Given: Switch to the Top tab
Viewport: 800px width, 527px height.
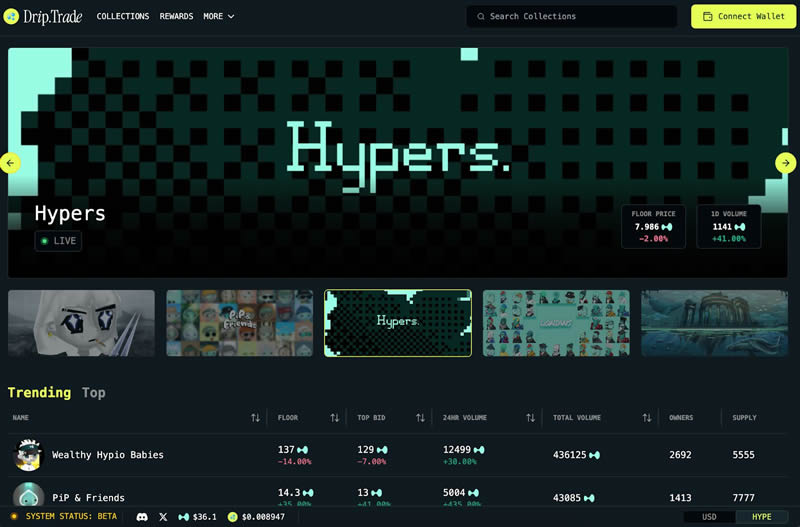Looking at the screenshot, I should [93, 393].
